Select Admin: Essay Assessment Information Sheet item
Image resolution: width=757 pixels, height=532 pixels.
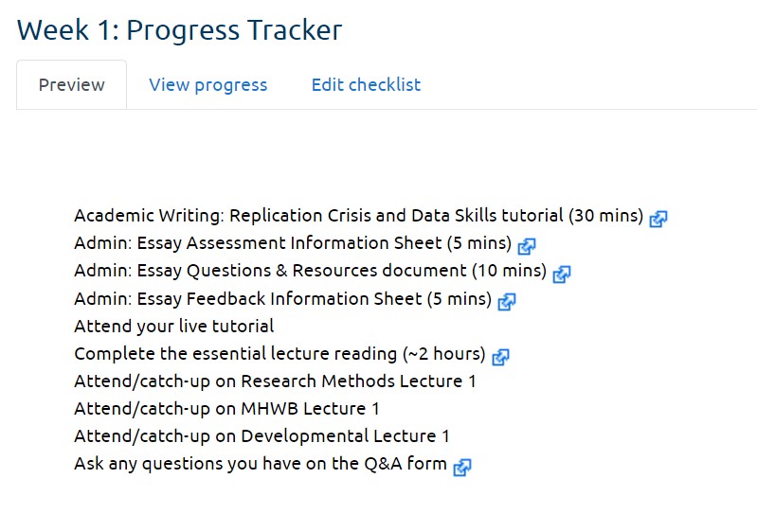tap(293, 243)
